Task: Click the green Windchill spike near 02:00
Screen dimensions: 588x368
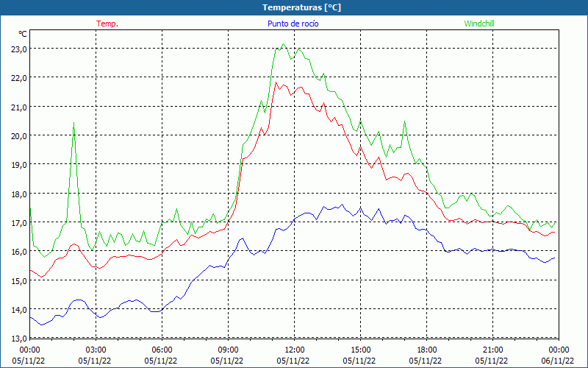Action: coord(74,123)
